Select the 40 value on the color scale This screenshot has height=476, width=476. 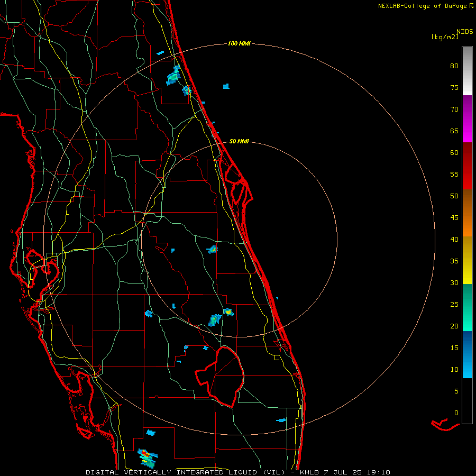pos(454,239)
